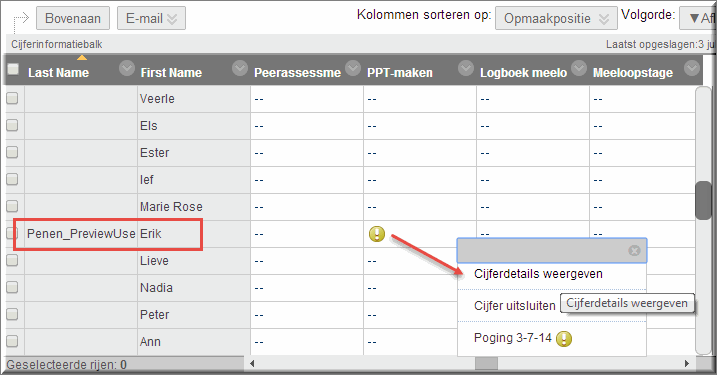Open the Last Name column options chevron
The width and height of the screenshot is (717, 375).
tap(127, 68)
